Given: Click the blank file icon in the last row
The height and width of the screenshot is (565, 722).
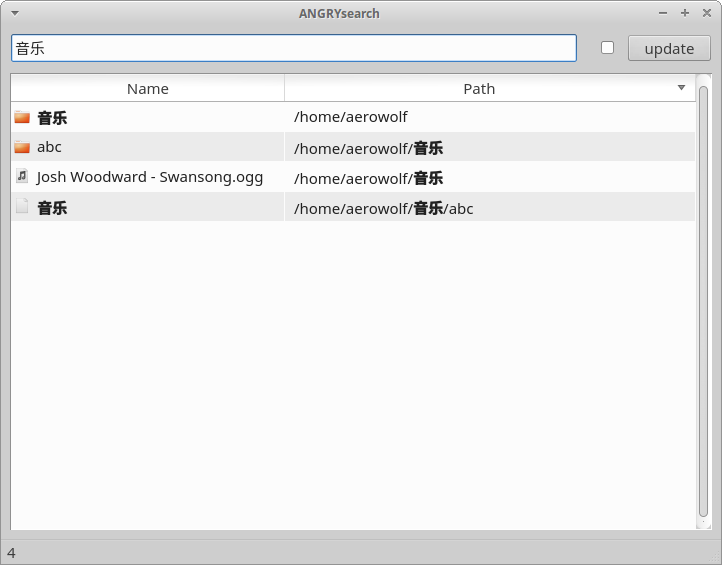Looking at the screenshot, I should click(x=22, y=206).
